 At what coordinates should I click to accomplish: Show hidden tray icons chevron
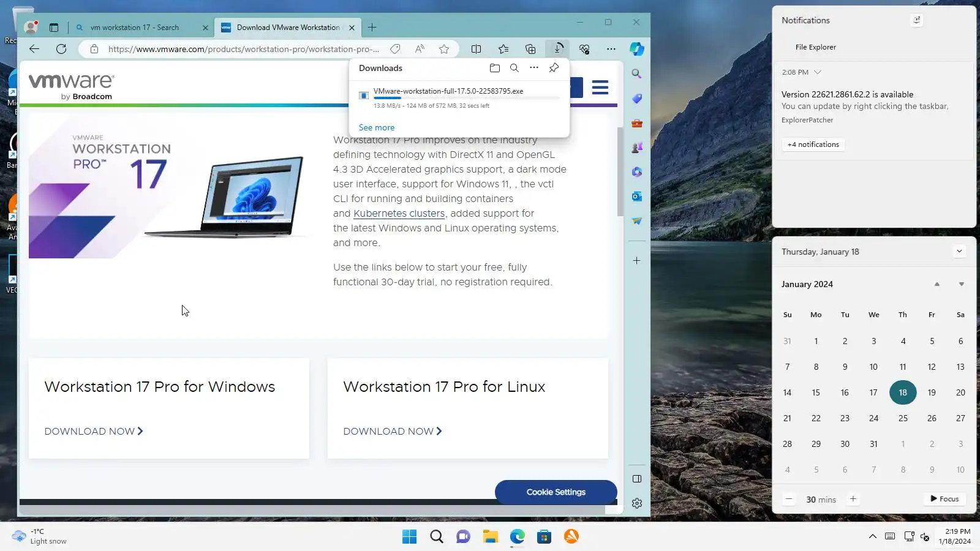872,536
